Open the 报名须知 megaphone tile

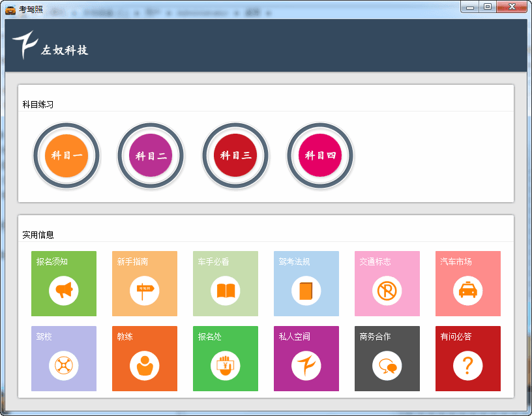pos(64,284)
